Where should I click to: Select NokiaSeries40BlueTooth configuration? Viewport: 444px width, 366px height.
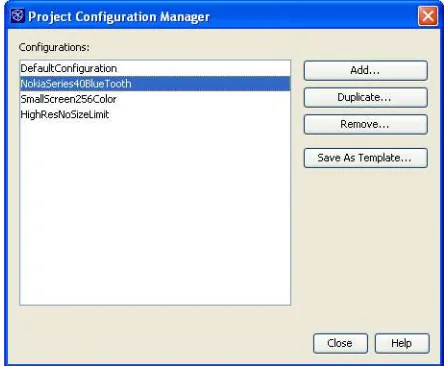(155, 84)
